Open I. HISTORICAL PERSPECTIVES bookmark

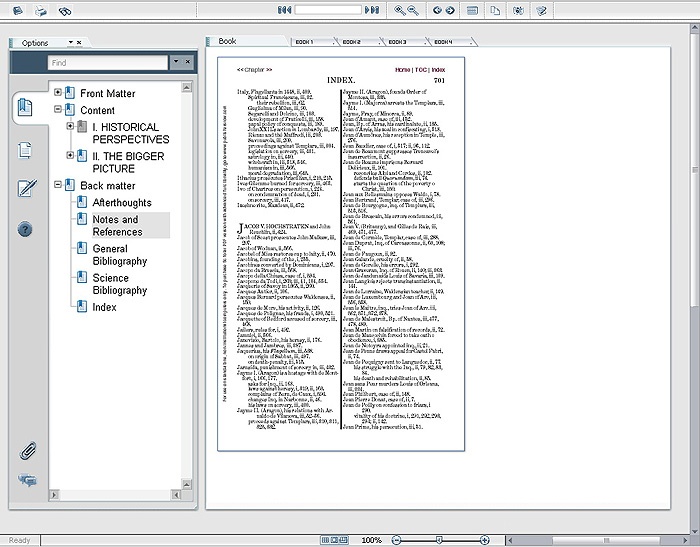coord(131,133)
